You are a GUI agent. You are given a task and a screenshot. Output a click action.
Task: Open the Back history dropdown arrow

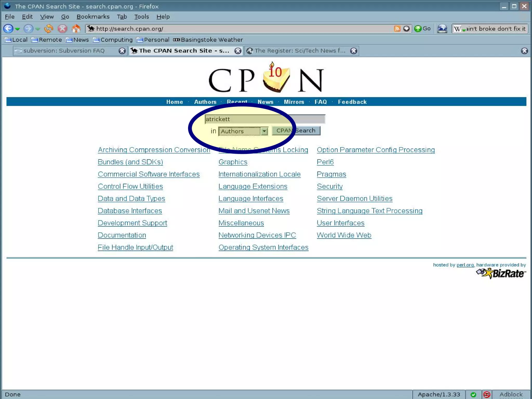click(x=17, y=29)
